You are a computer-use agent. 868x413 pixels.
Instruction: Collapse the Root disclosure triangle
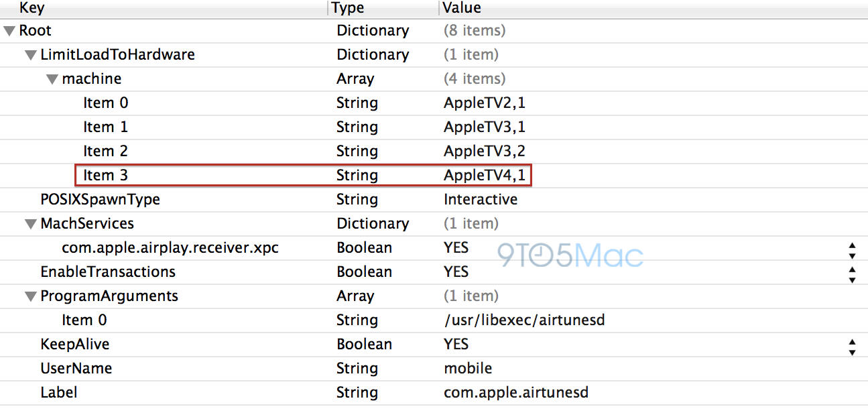9,31
